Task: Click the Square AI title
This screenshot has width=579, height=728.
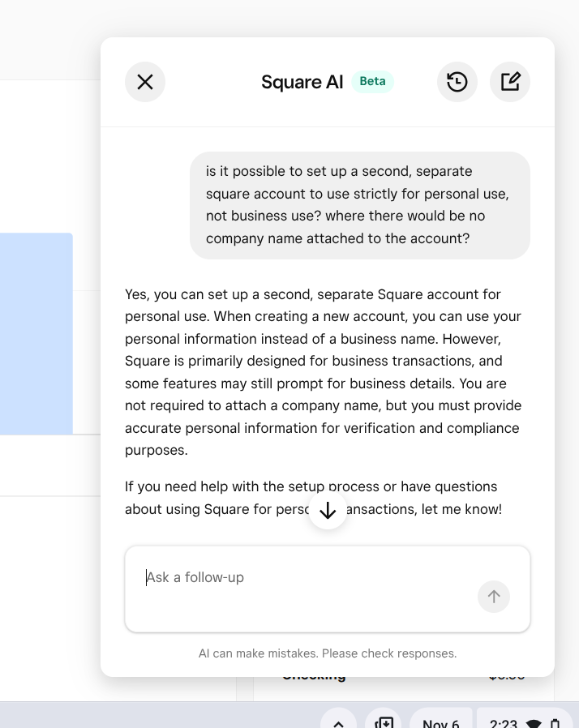Action: tap(302, 82)
